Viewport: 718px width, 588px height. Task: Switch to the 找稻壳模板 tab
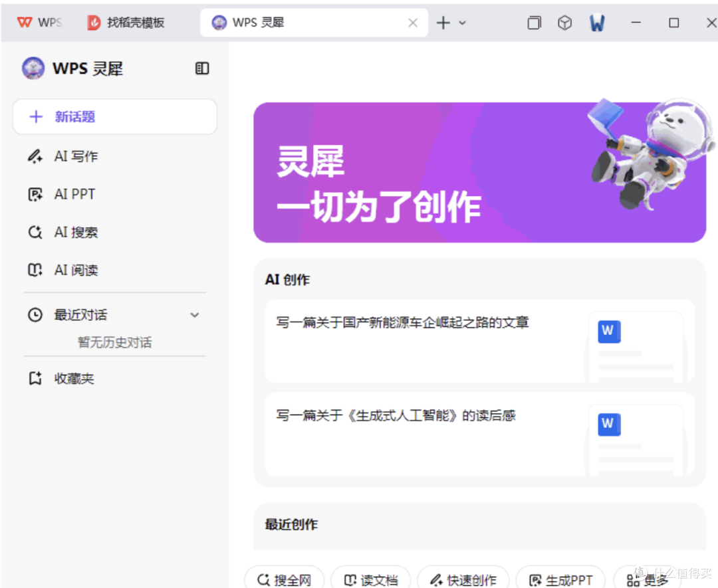[126, 23]
